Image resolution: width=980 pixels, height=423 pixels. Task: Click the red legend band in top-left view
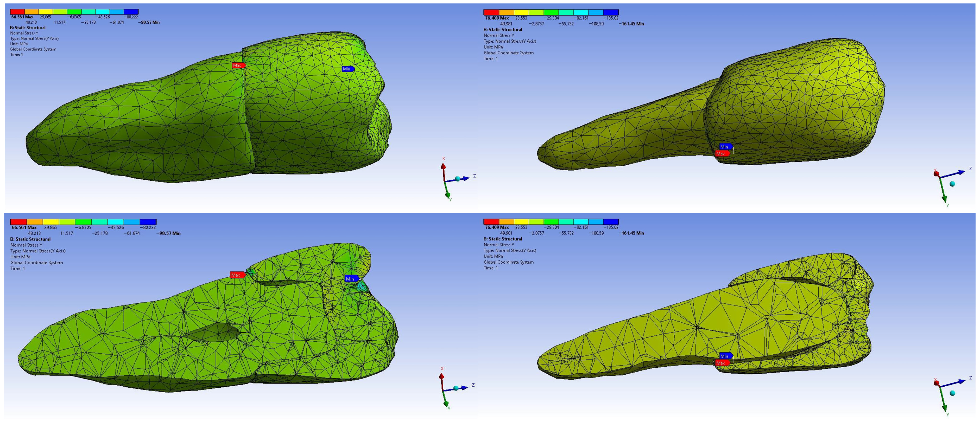pos(17,12)
